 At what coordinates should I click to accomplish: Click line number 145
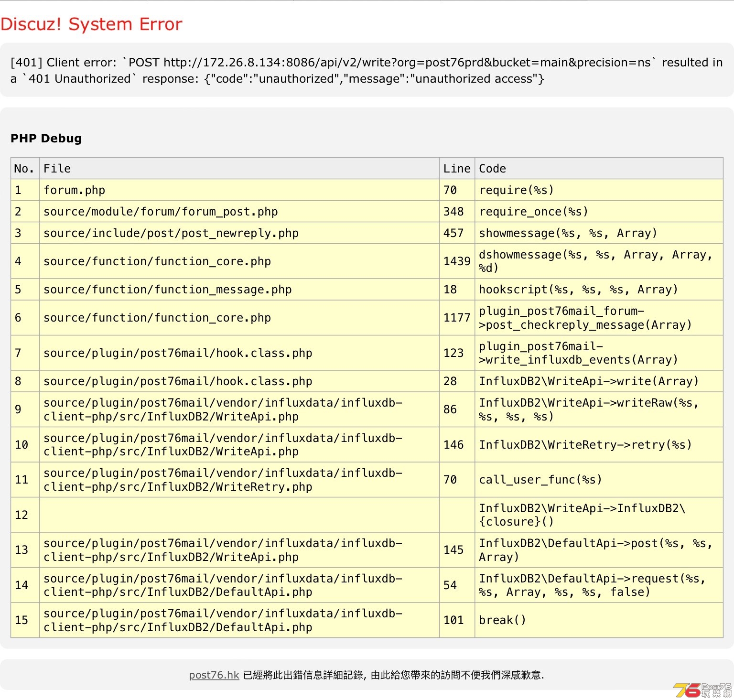click(457, 549)
